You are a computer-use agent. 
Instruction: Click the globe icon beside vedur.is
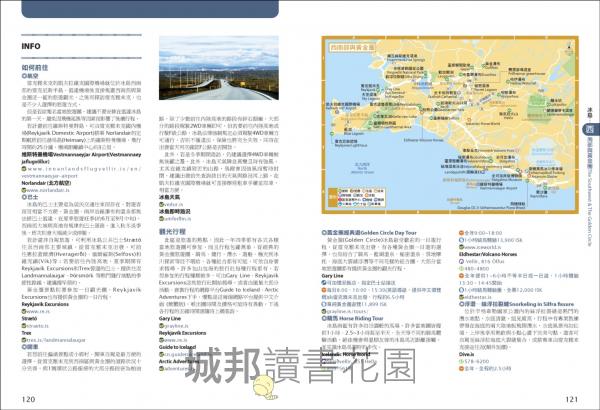pyautogui.click(x=161, y=204)
